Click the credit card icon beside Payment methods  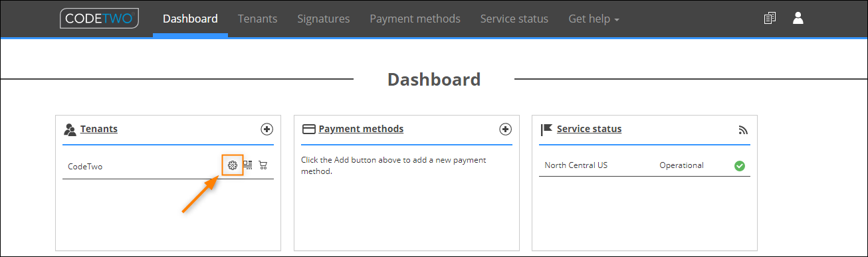tap(308, 129)
